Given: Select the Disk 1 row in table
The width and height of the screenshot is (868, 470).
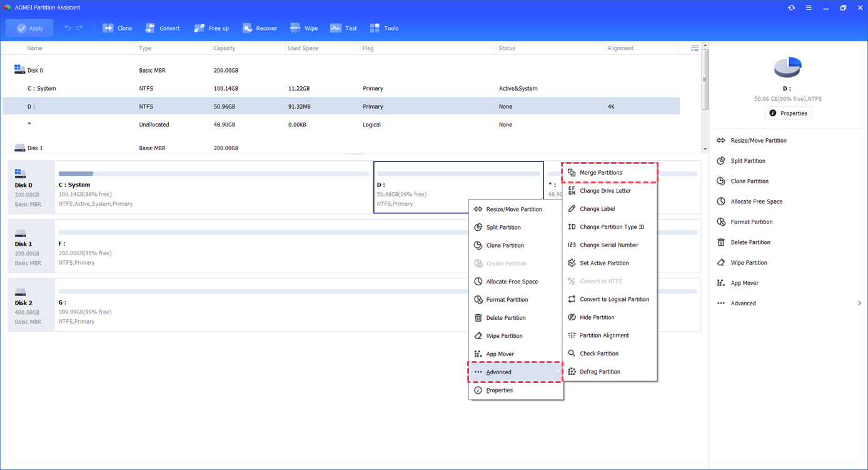Looking at the screenshot, I should pyautogui.click(x=341, y=148).
